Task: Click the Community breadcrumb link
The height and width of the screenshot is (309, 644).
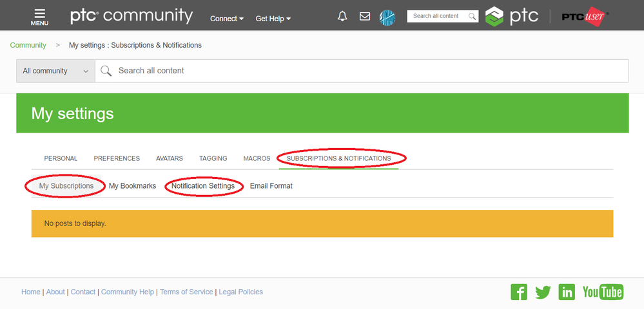Action: (x=28, y=45)
